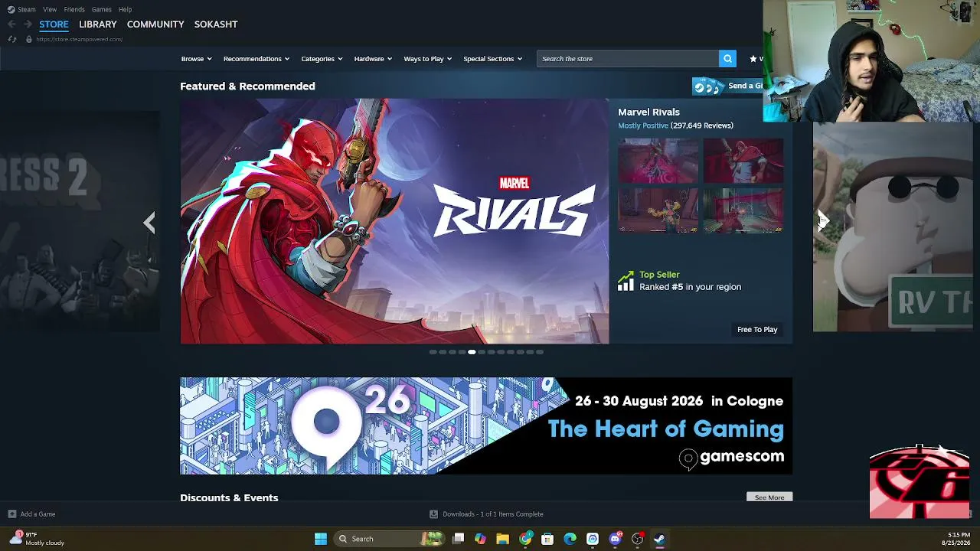View the bottom-right Marvel Rivals screenshot thumbnail
980x551 pixels.
(x=743, y=210)
